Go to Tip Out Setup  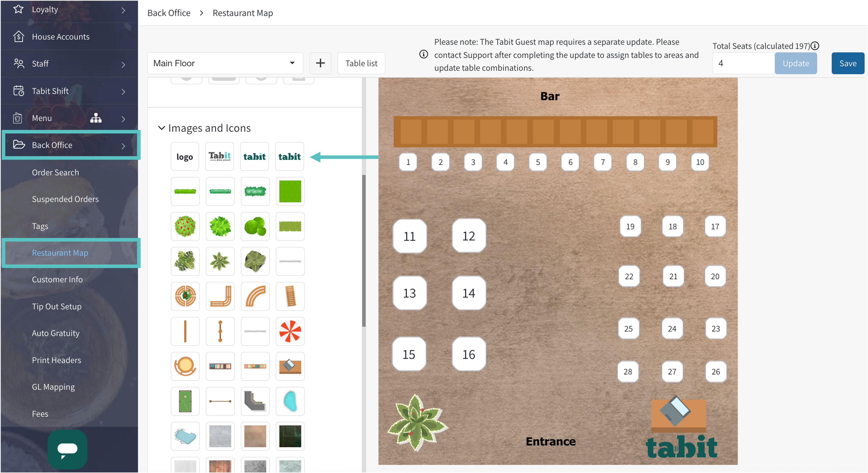[x=57, y=306]
